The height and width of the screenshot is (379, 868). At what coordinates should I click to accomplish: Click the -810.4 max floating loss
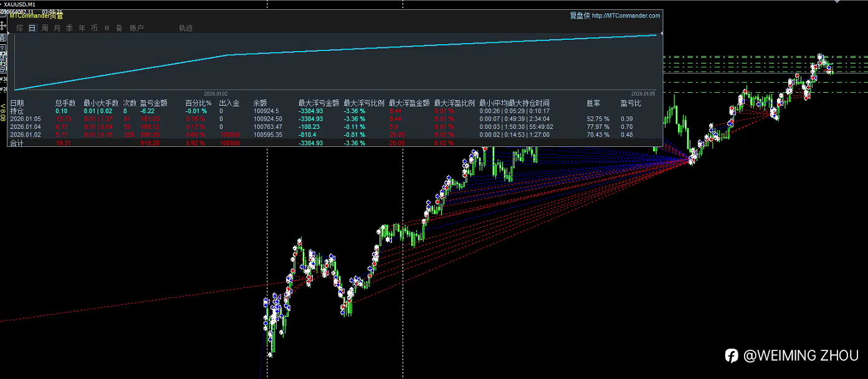(307, 135)
